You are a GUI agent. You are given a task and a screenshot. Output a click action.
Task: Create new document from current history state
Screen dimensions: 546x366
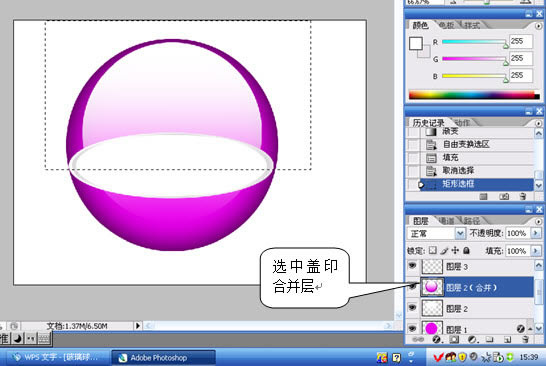click(x=483, y=197)
